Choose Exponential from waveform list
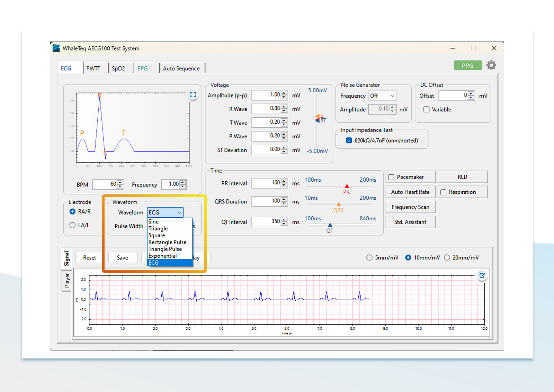This screenshot has width=554, height=392. pos(170,256)
